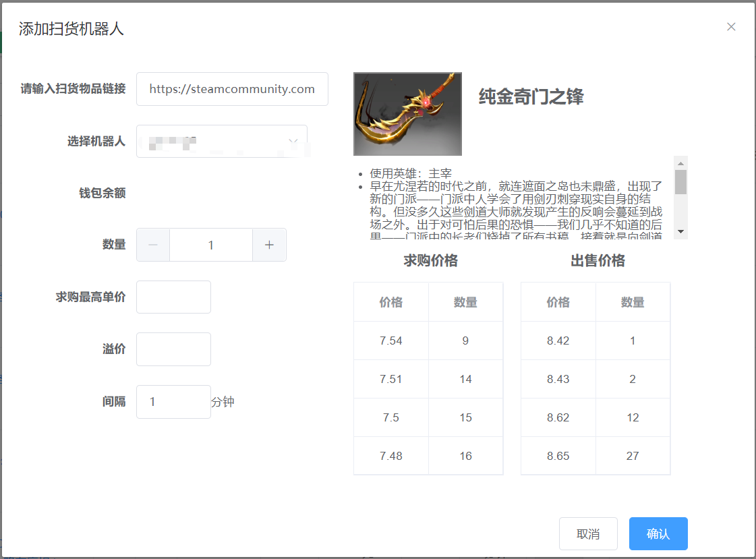Select the 7.54 buy order price cell
The image size is (756, 559).
(x=391, y=341)
